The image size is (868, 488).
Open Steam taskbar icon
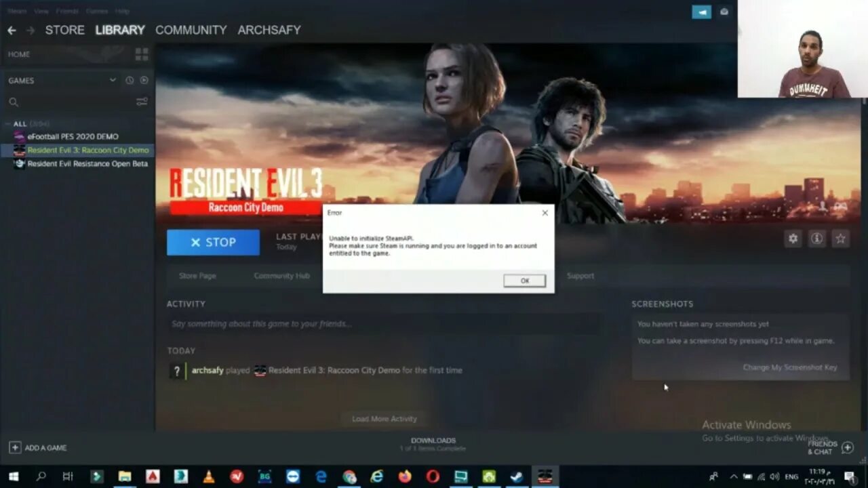click(517, 476)
